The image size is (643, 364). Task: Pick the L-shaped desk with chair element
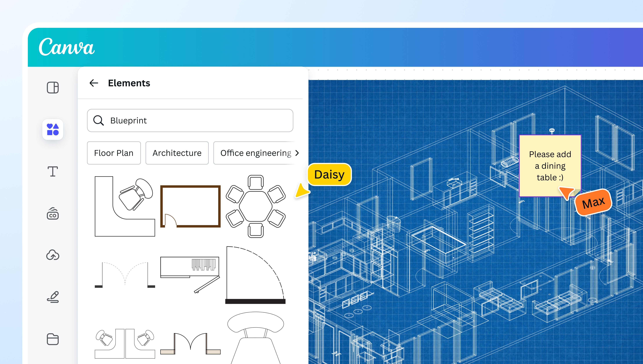pyautogui.click(x=125, y=206)
